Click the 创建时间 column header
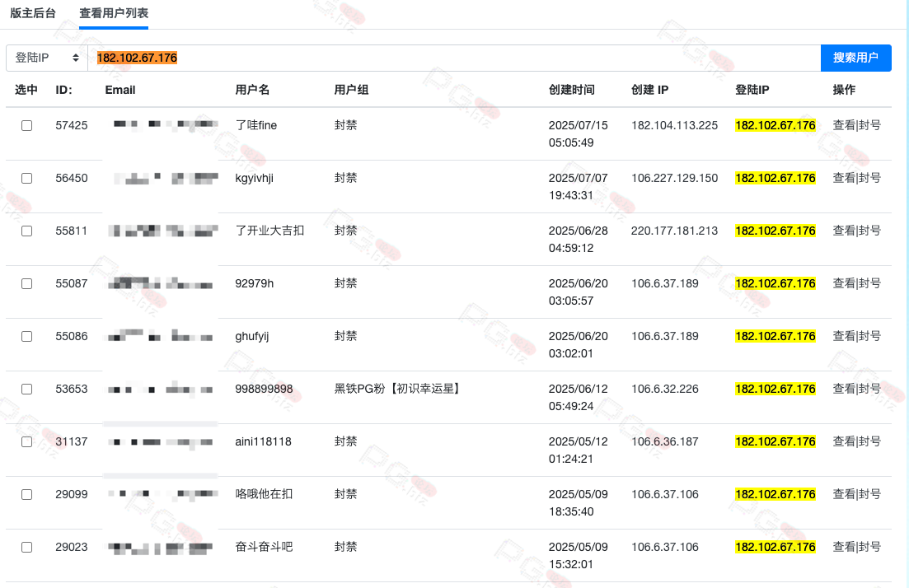The image size is (909, 588). tap(571, 90)
